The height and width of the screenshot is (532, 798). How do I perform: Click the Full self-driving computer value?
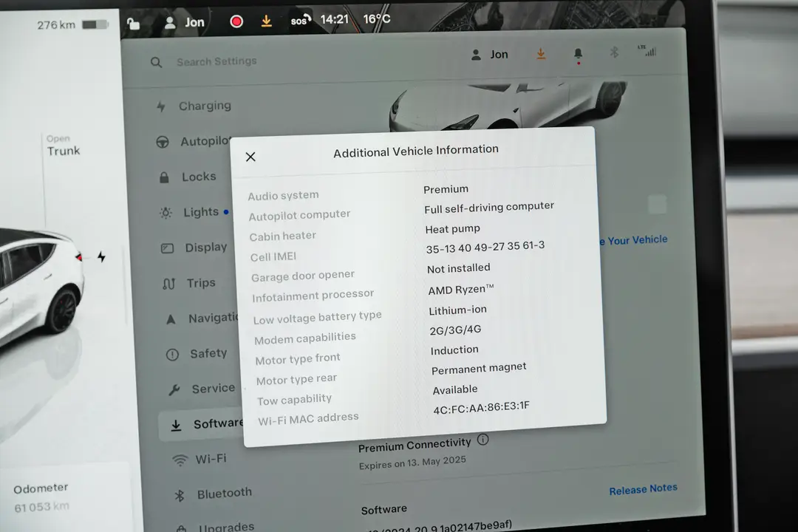click(489, 208)
